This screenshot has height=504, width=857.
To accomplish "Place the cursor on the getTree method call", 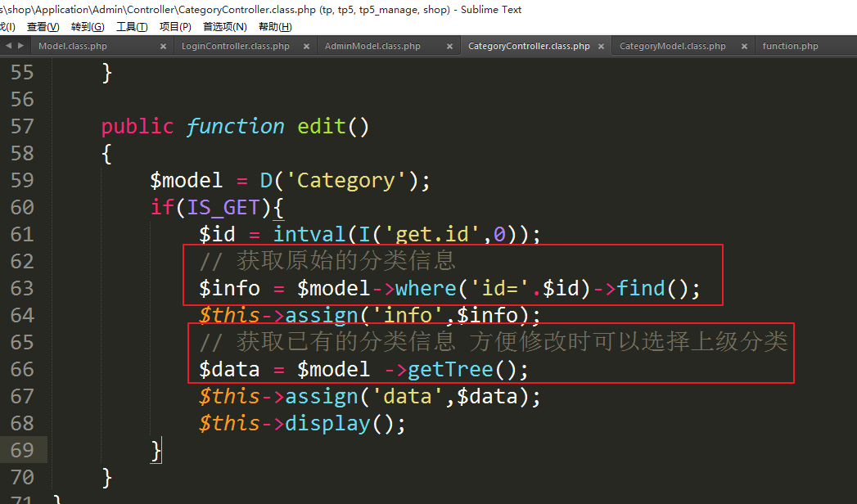I will click(x=450, y=370).
